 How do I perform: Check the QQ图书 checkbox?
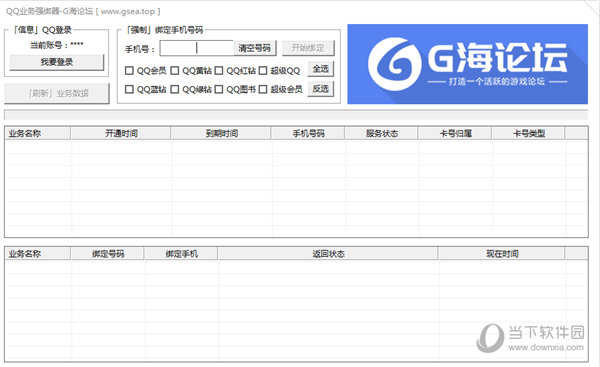point(219,89)
